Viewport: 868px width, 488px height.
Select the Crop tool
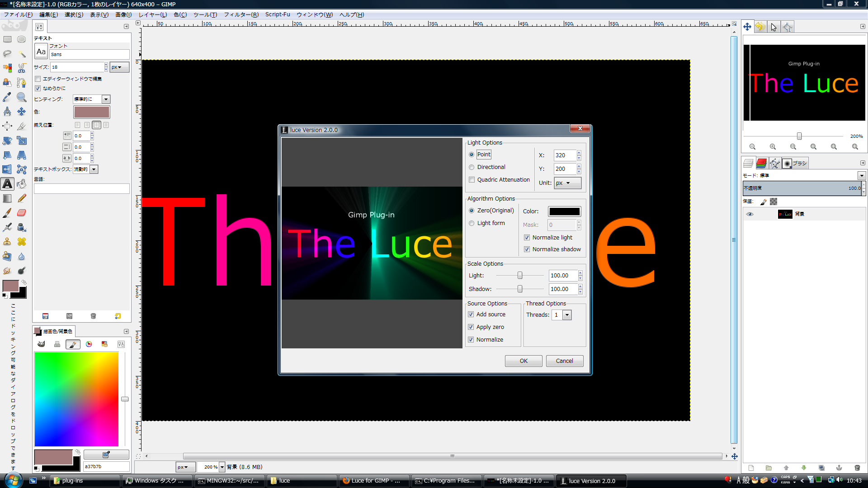point(21,126)
